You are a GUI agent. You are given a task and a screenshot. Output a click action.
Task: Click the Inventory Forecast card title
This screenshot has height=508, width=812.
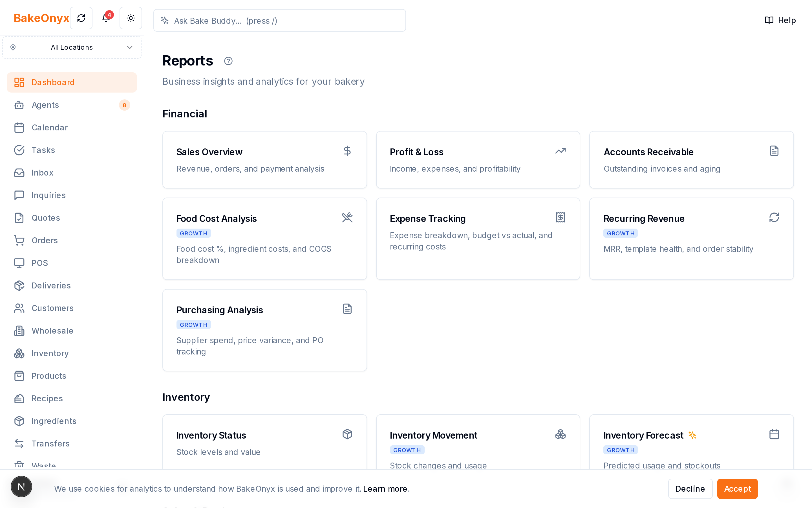click(x=643, y=435)
